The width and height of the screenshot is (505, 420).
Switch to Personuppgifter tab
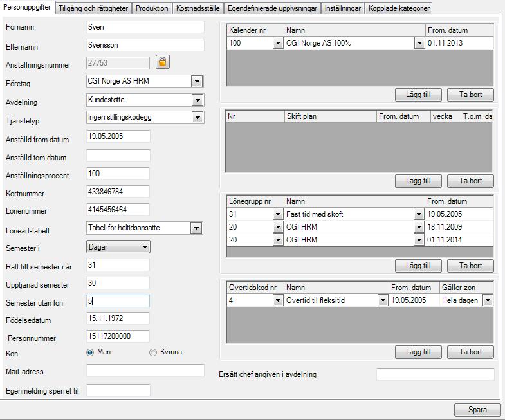click(27, 7)
